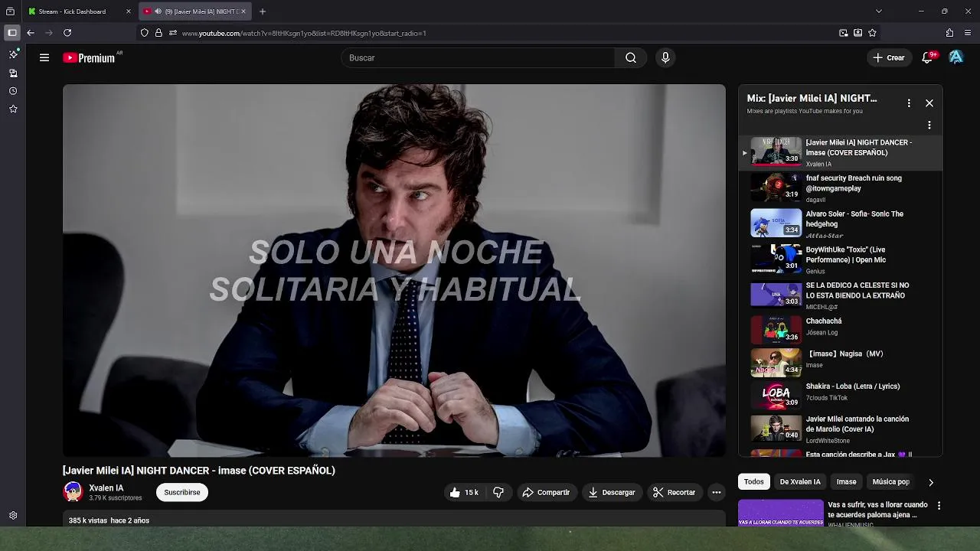Viewport: 980px width, 551px height.
Task: Toggle the browser sidebar button
Action: click(11, 33)
